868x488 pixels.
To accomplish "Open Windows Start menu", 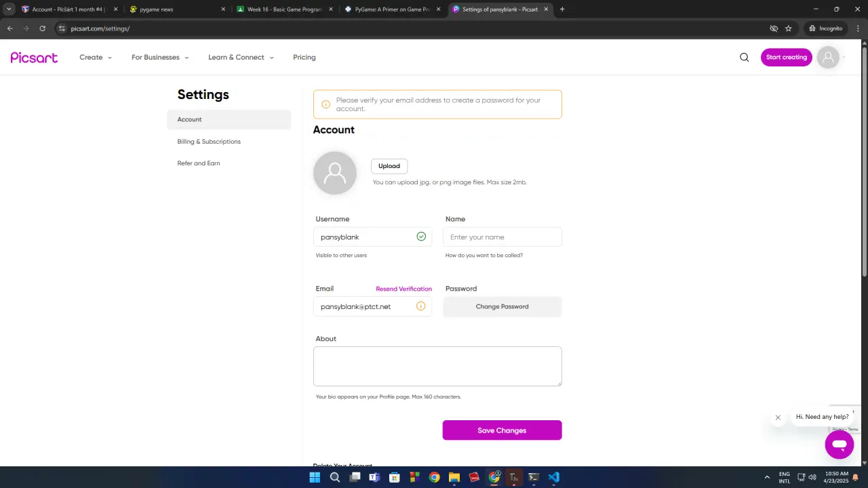I will 315,477.
